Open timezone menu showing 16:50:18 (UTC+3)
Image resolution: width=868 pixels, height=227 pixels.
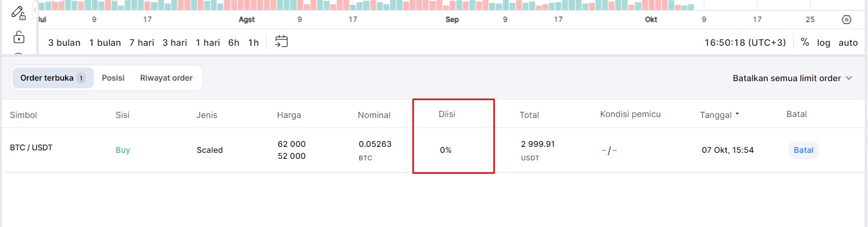[745, 43]
